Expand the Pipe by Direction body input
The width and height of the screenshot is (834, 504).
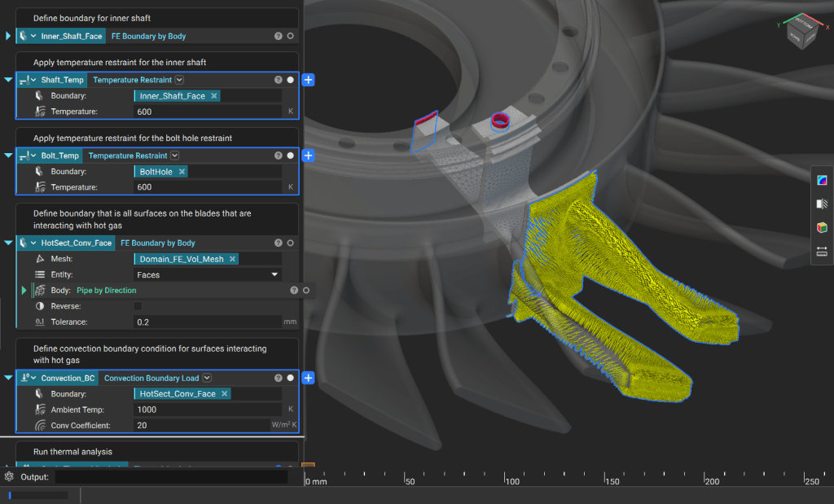point(24,291)
